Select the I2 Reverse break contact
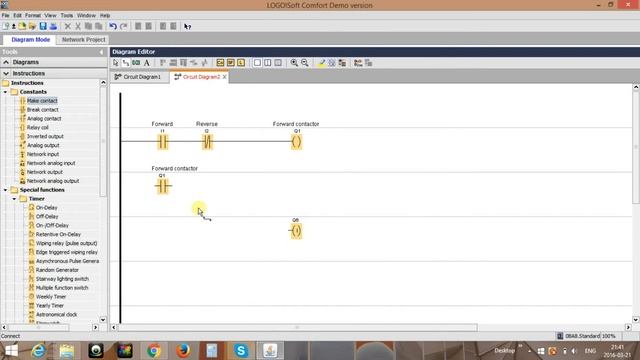The image size is (640, 360). point(207,142)
